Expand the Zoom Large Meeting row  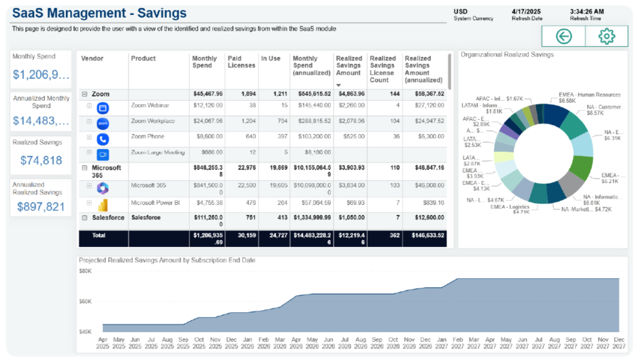(89, 153)
